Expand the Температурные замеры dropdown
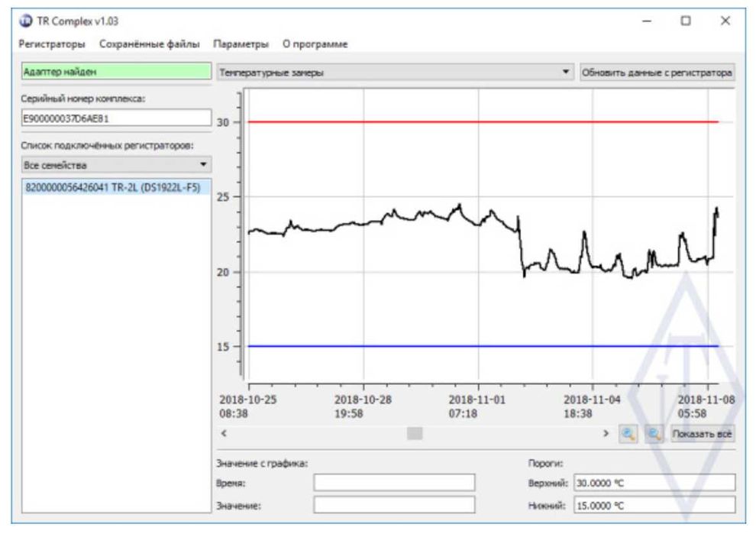756x534 pixels. tap(395, 73)
